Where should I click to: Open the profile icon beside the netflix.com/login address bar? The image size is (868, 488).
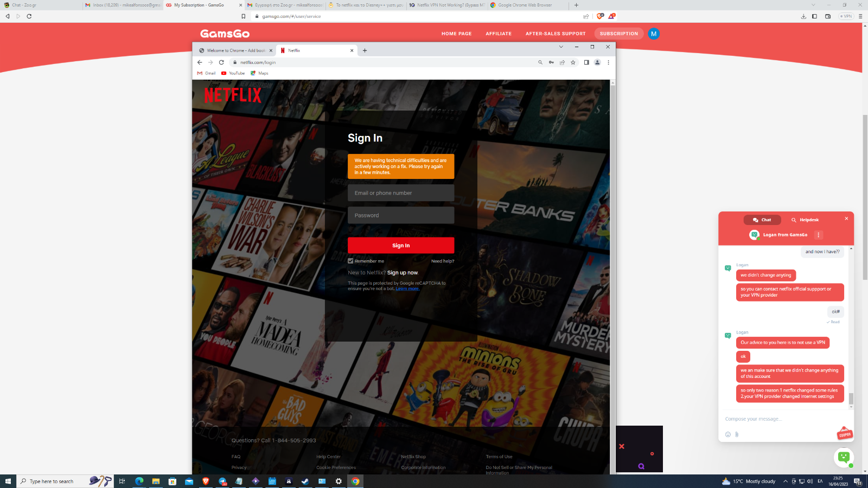point(597,62)
